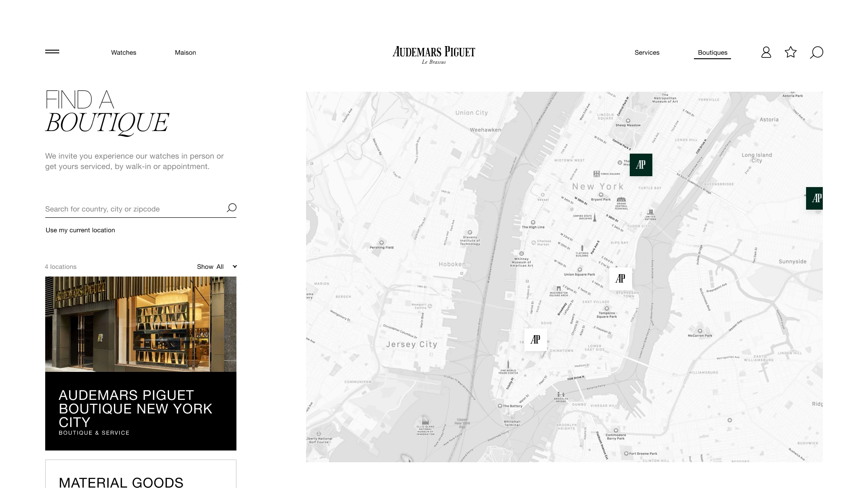Open the hamburger menu icon

pos(52,52)
